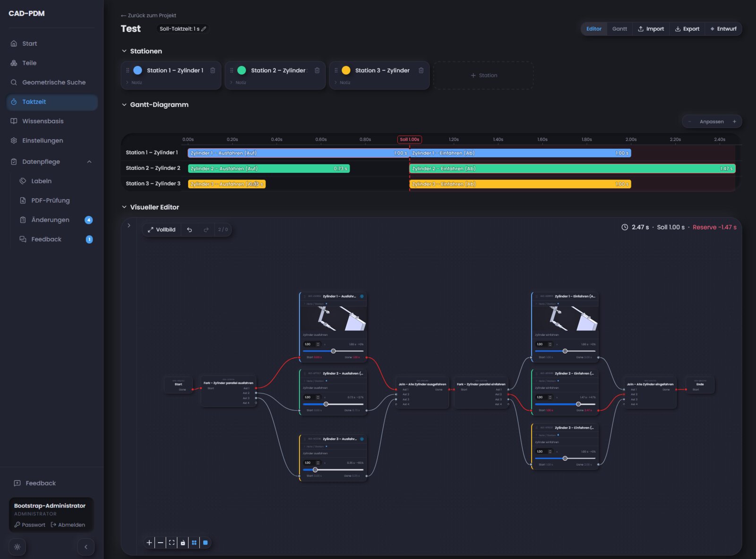Toggle grid snapping four-squares button
Image resolution: width=756 pixels, height=559 pixels.
tap(194, 542)
